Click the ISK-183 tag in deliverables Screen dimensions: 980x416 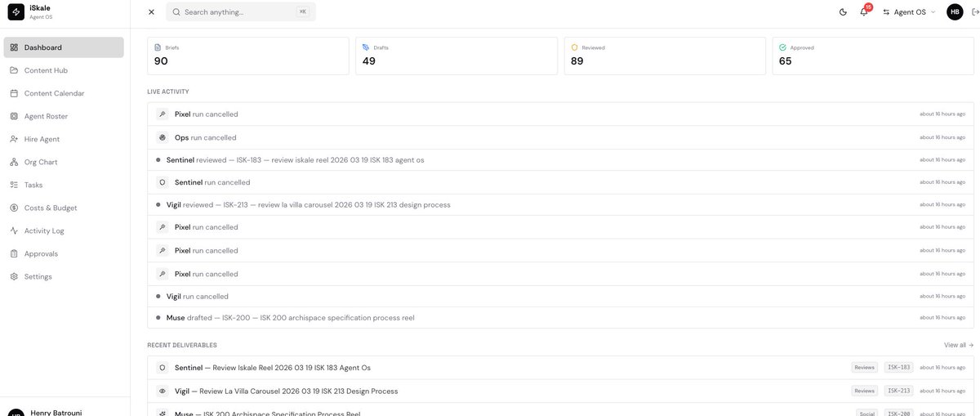point(898,368)
